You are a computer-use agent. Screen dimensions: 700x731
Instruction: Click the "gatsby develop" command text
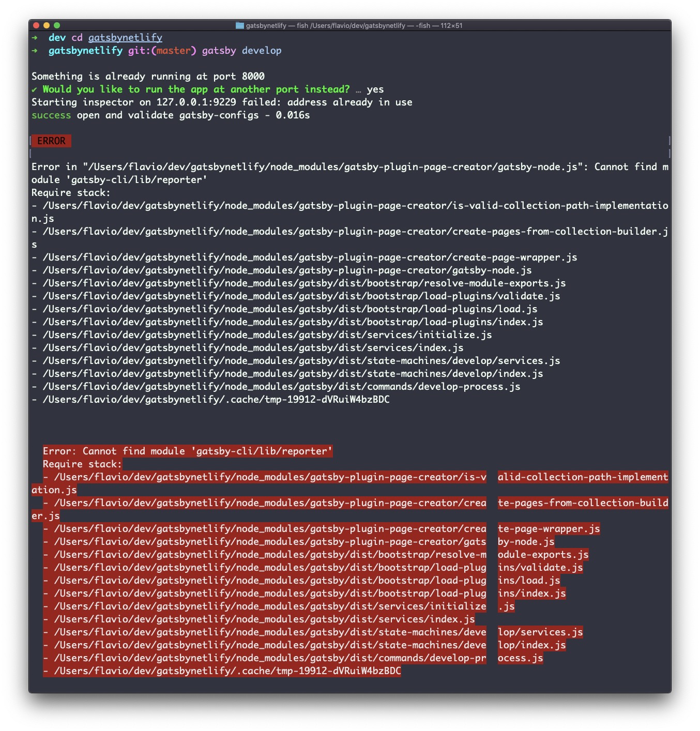click(241, 51)
